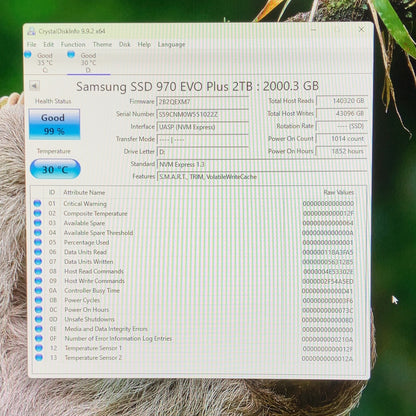
Task: Click the status icon for Data Units Written
Action: pos(38,261)
